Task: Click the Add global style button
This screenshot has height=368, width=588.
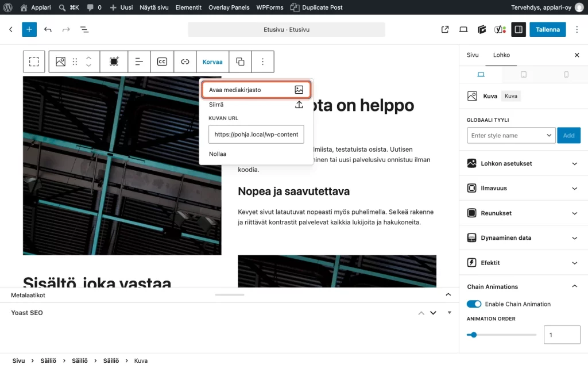Action: (x=568, y=136)
